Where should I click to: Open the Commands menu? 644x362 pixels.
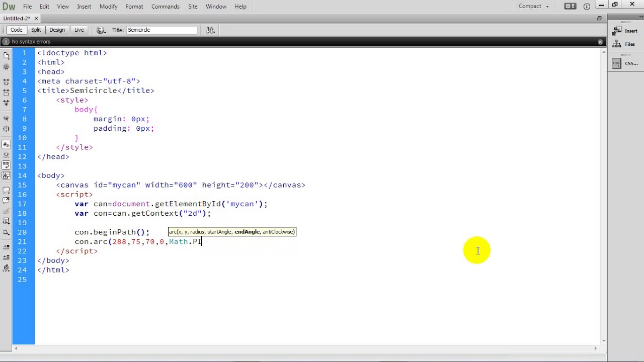click(x=166, y=7)
